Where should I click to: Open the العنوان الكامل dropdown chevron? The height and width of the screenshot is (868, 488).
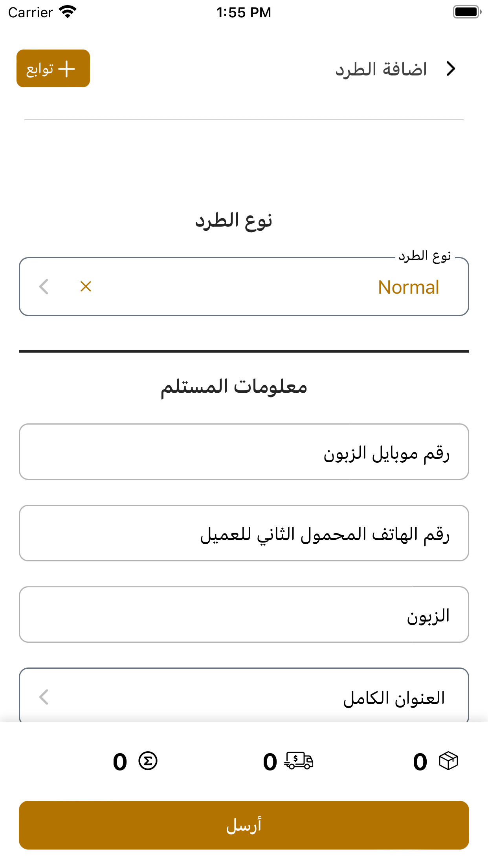44,697
